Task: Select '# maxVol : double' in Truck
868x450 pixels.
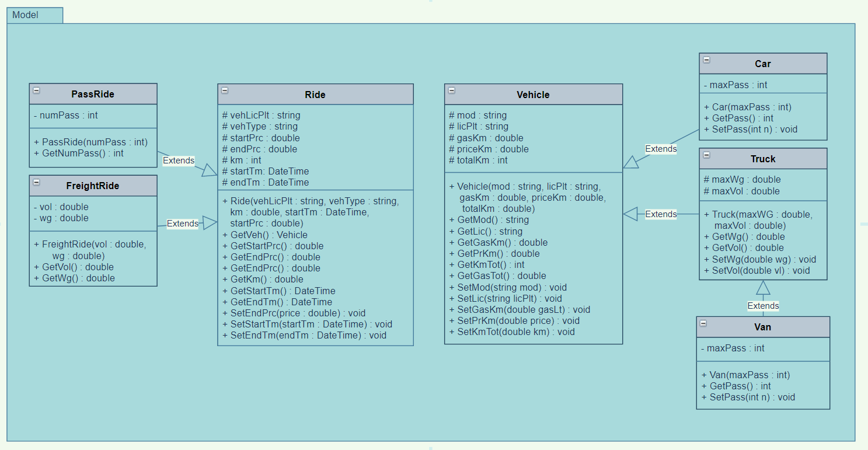Action: coord(741,191)
